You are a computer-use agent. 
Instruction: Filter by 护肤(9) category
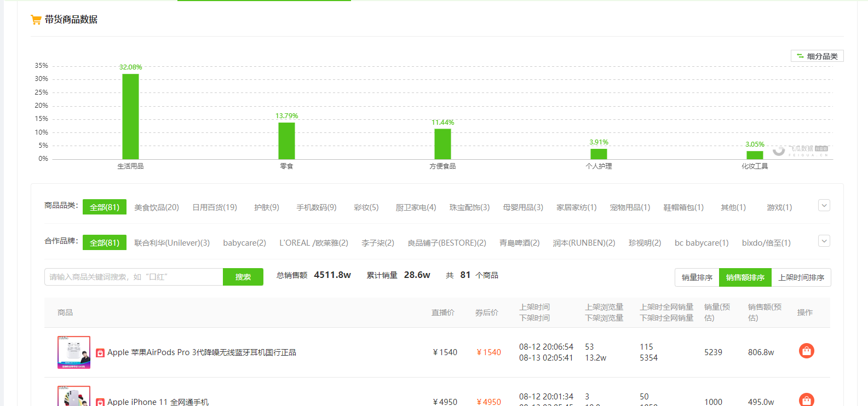click(267, 207)
